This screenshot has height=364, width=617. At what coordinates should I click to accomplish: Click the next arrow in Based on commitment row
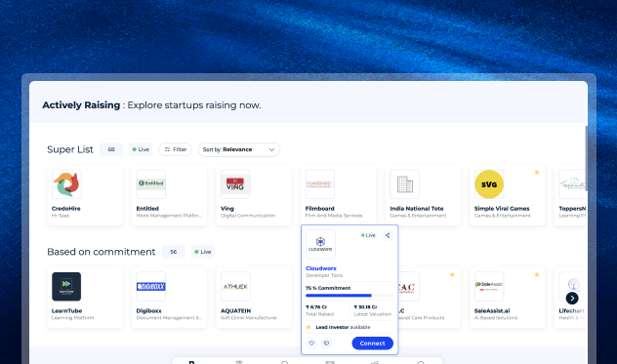[x=572, y=299]
